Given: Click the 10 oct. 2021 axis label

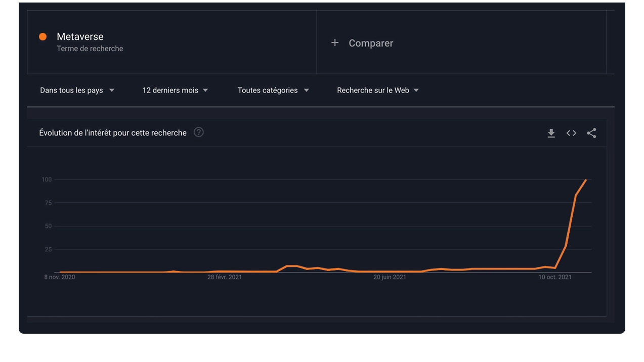Looking at the screenshot, I should click(555, 277).
